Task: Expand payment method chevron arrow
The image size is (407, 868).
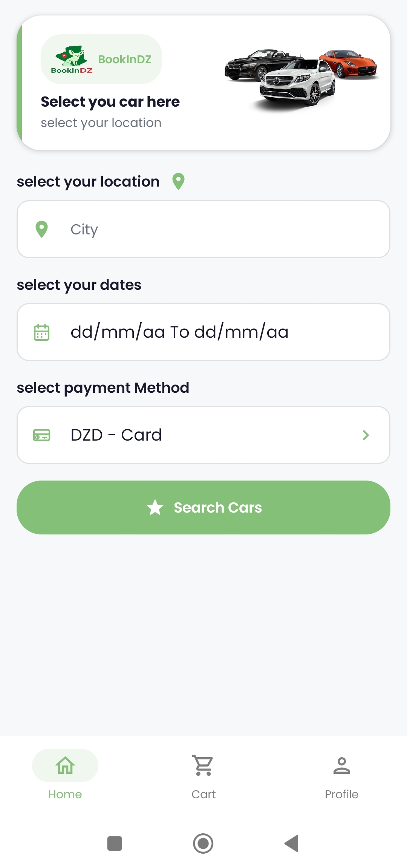Action: [x=366, y=435]
